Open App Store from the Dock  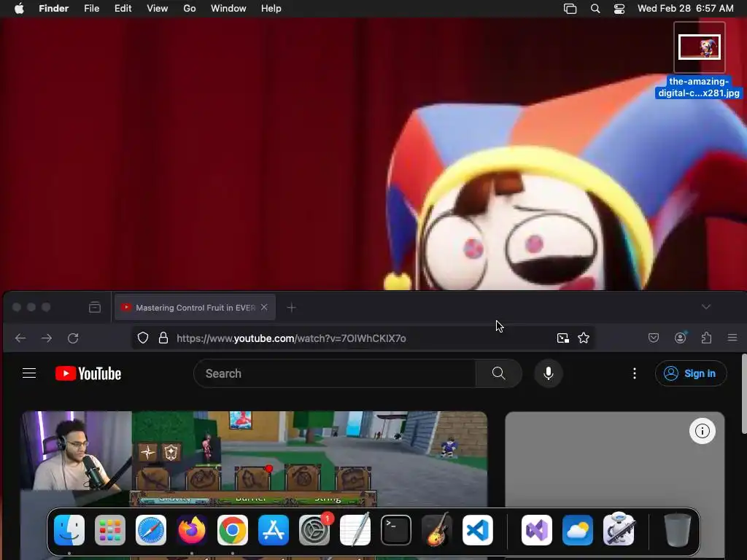coord(274,530)
